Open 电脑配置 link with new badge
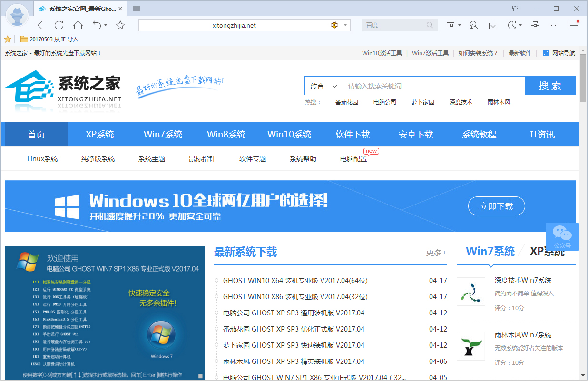The width and height of the screenshot is (588, 381). pyautogui.click(x=353, y=159)
